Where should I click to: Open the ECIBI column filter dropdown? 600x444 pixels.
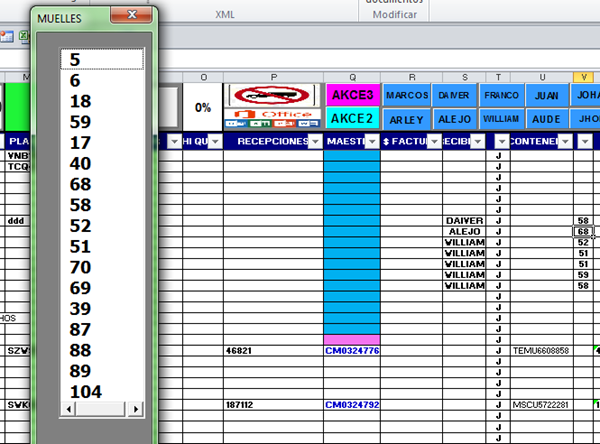478,142
